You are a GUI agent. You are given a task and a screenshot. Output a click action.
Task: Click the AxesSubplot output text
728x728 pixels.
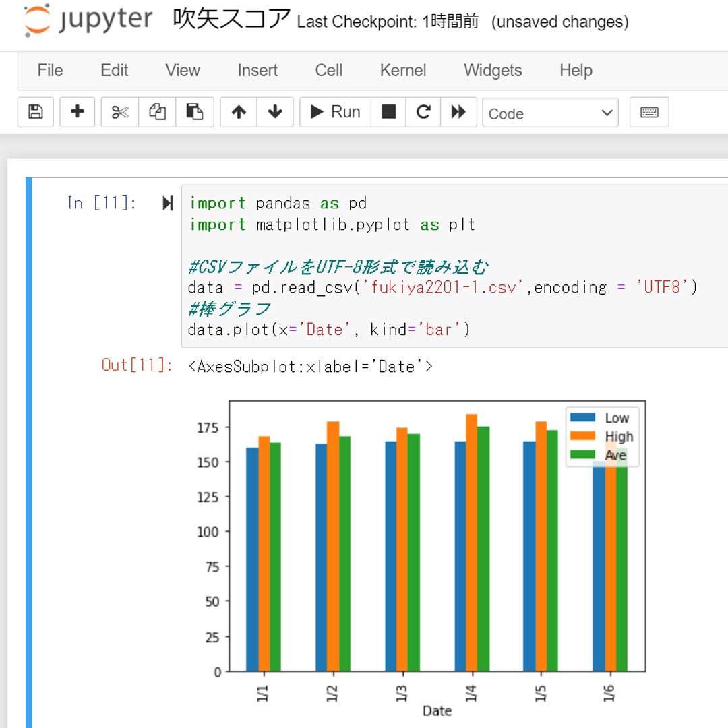click(x=311, y=367)
